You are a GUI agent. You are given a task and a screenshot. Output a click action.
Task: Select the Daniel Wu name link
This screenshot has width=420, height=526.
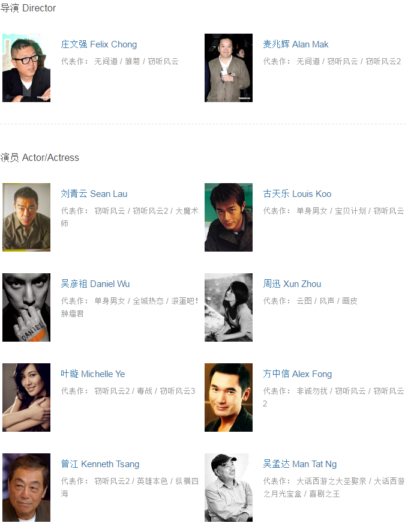click(95, 284)
